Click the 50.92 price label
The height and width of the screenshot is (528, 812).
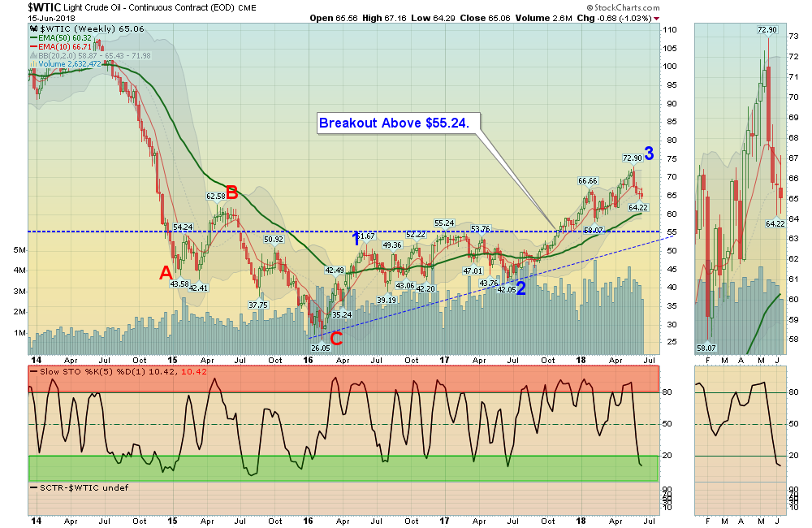[x=274, y=240]
